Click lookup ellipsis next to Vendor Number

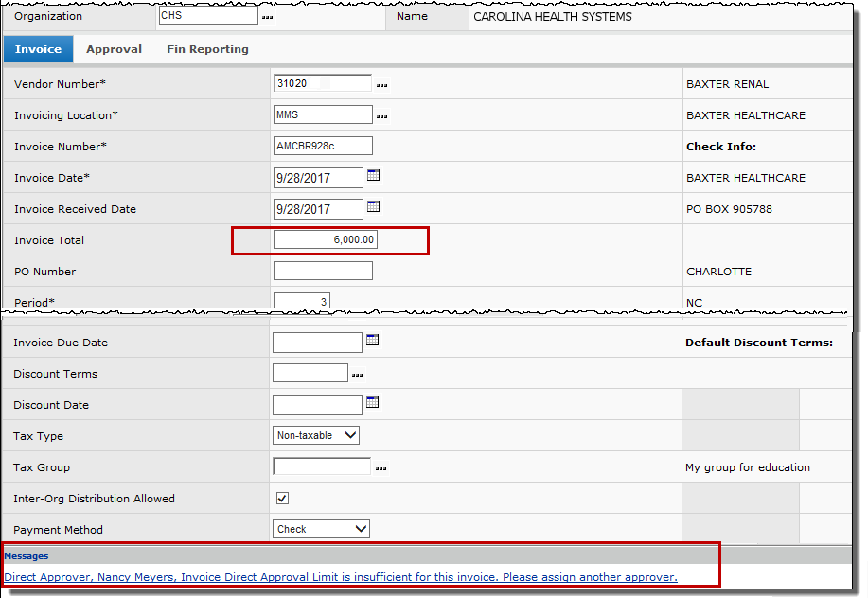[381, 85]
